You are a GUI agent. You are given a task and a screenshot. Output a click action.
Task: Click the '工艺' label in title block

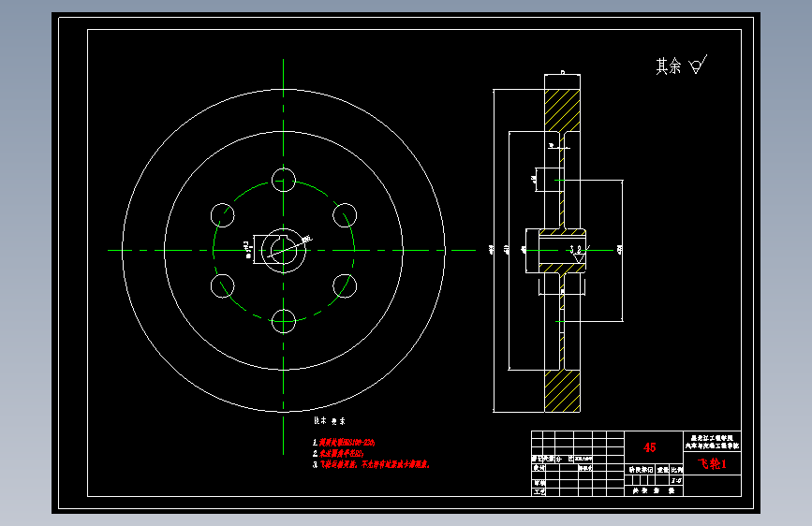[x=539, y=491]
